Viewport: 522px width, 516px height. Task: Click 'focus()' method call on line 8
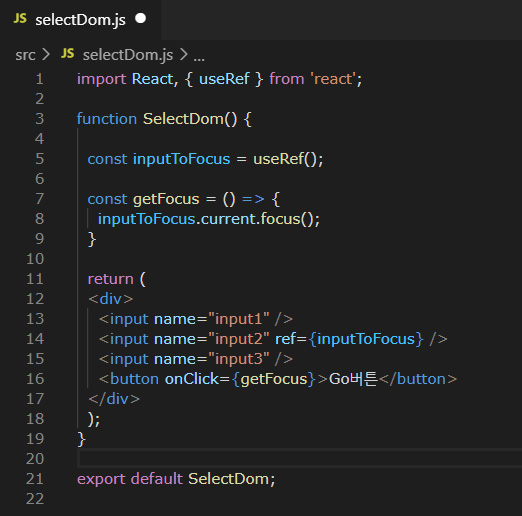tap(287, 219)
